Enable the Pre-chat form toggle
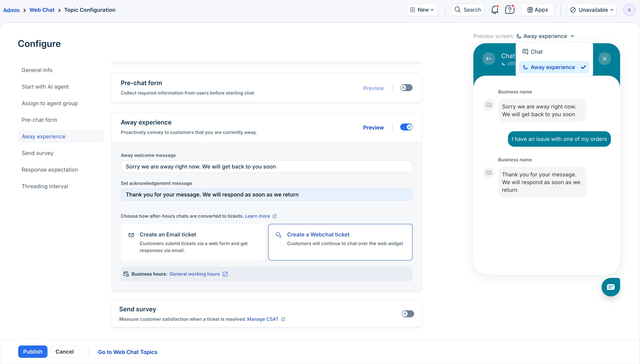 [x=406, y=88]
